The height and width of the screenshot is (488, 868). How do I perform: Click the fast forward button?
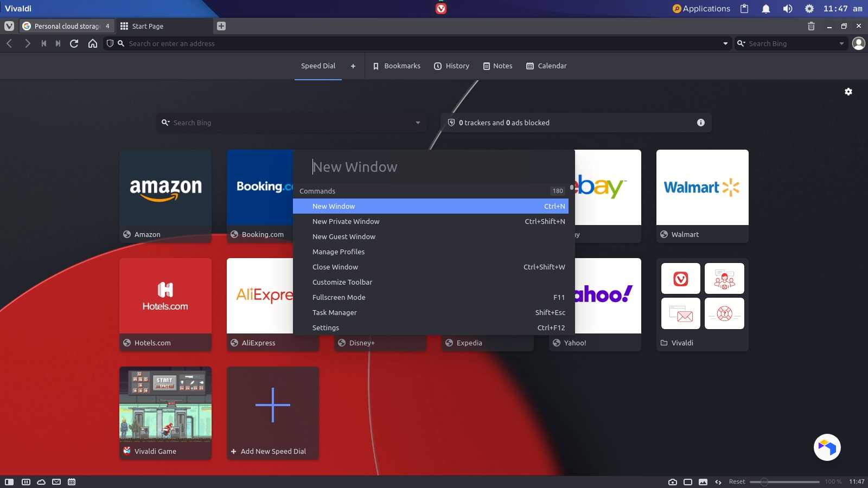point(58,43)
